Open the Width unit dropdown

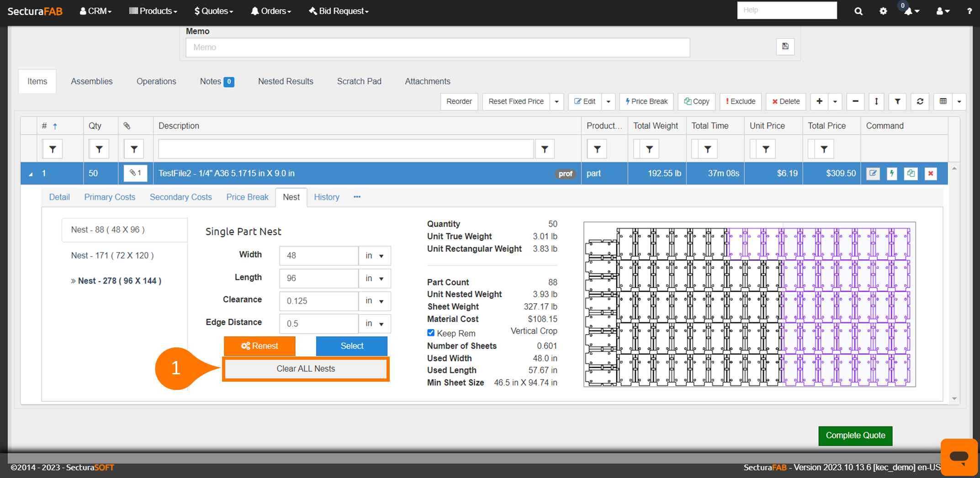pyautogui.click(x=374, y=256)
